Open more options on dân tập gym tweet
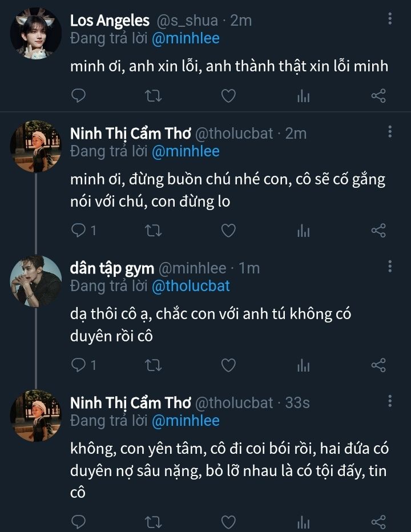411x532 pixels. (x=390, y=266)
